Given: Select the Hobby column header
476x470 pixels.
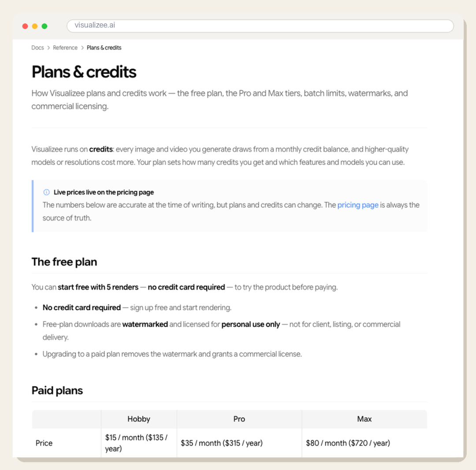Looking at the screenshot, I should (139, 419).
